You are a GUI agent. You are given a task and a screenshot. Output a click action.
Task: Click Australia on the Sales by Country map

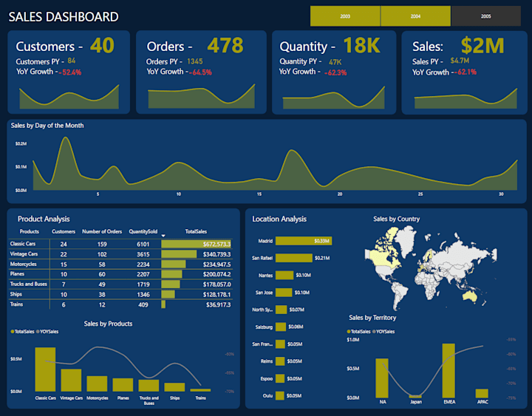point(470,296)
